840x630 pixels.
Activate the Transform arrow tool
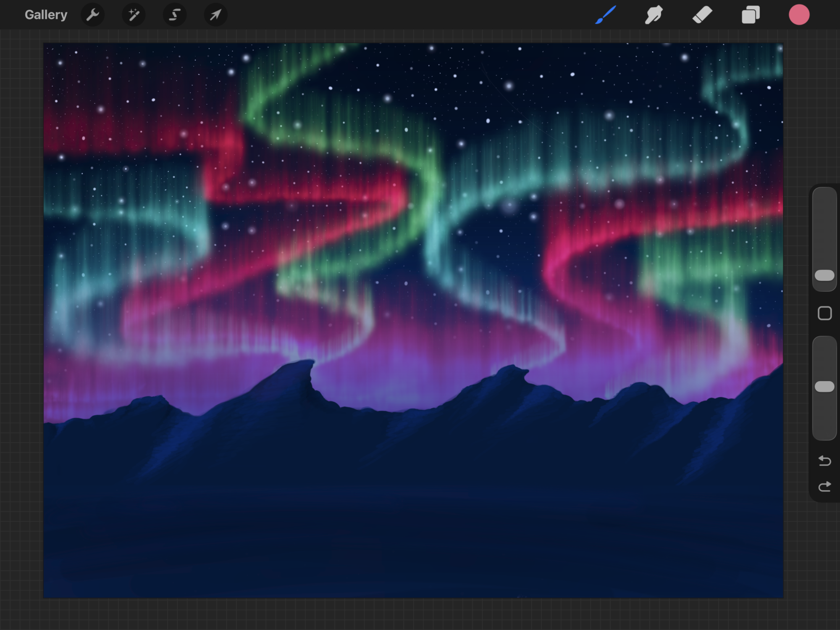click(215, 15)
